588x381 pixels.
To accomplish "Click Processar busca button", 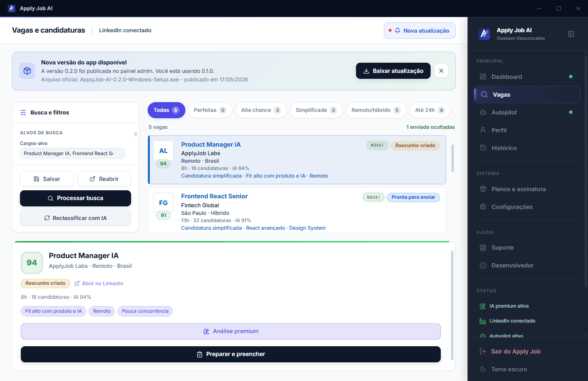I will 76,198.
